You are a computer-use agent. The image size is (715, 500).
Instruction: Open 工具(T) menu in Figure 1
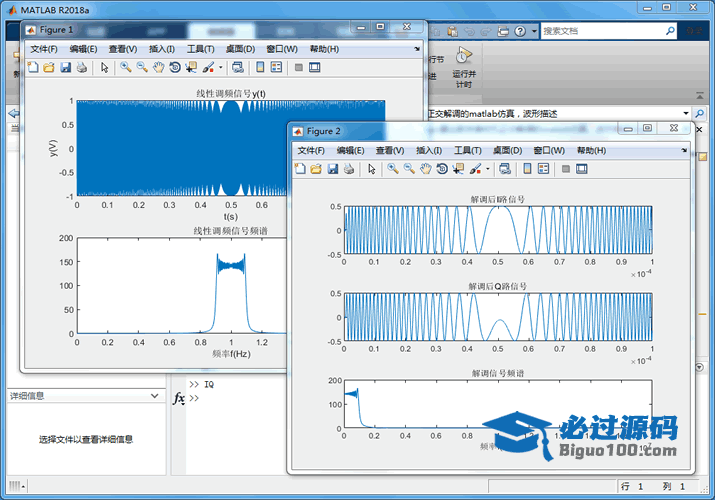[x=201, y=49]
